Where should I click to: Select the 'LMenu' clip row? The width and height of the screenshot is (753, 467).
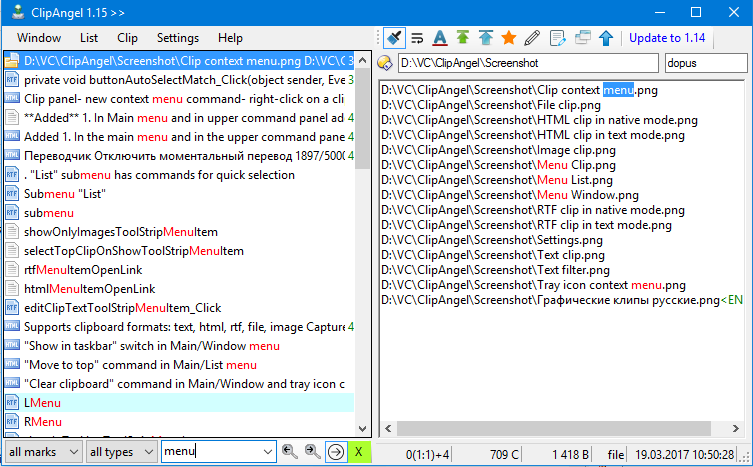tap(179, 403)
